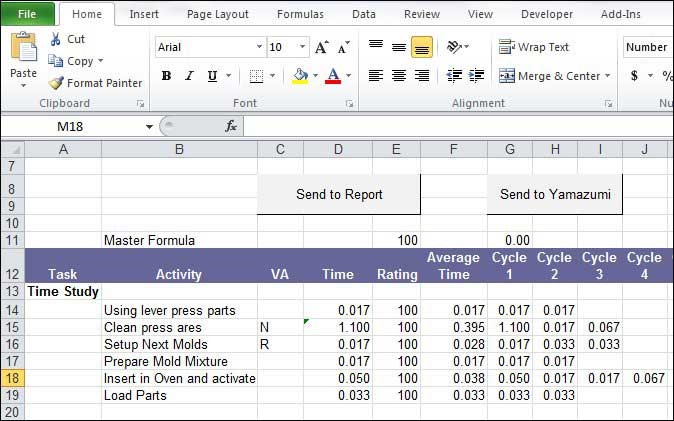Open the Name Box dropdown arrow
Screen dimensions: 674x421
[x=149, y=127]
